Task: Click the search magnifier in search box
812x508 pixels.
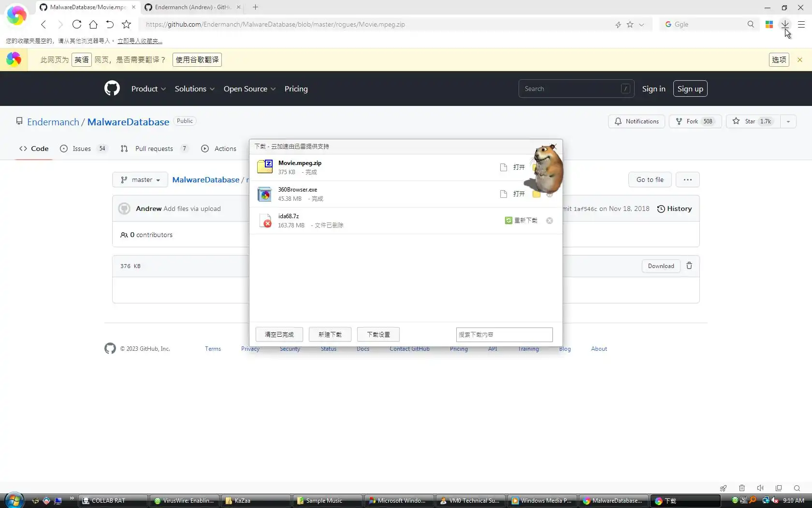Action: click(751, 24)
